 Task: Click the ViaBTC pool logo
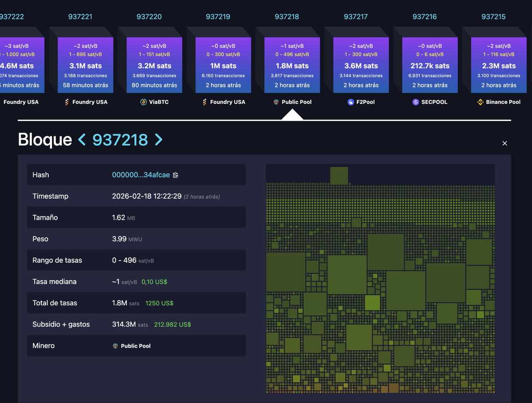pyautogui.click(x=144, y=102)
